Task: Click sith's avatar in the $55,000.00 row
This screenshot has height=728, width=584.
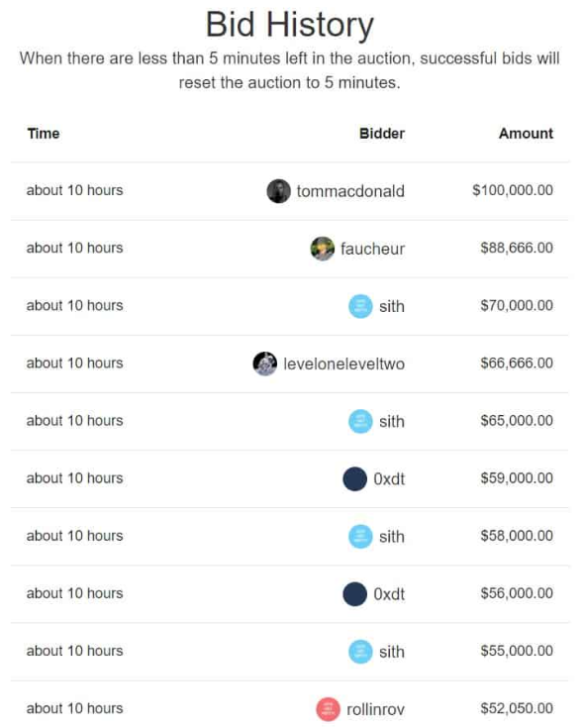Action: point(360,652)
